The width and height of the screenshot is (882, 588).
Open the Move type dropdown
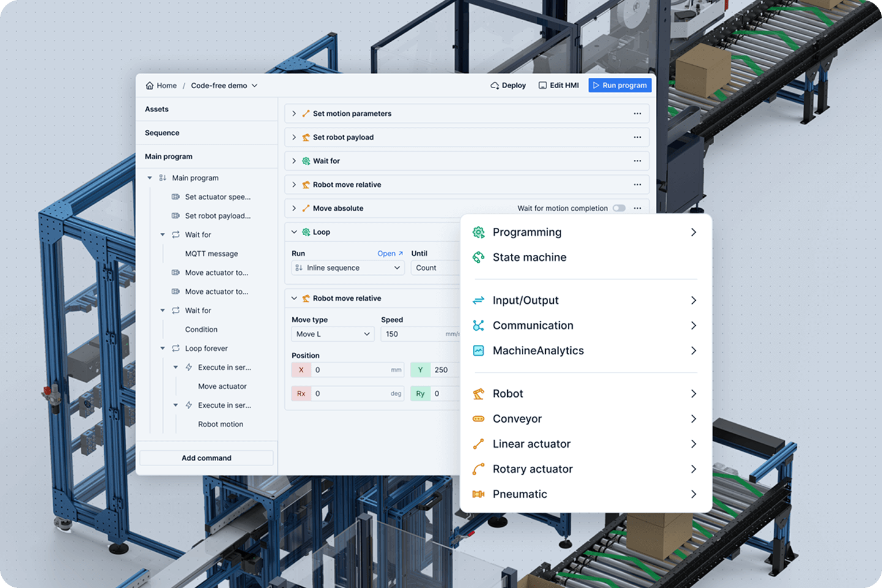click(x=333, y=334)
